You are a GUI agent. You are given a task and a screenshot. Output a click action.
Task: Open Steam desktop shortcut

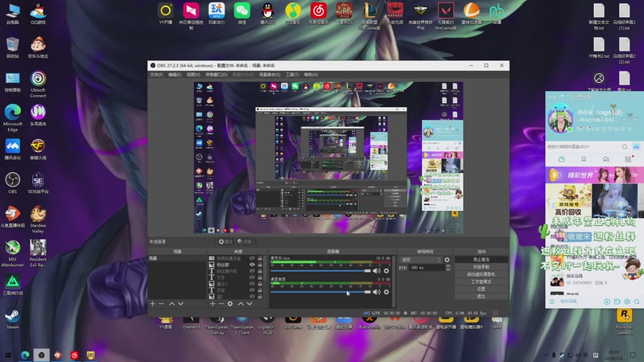[x=13, y=319]
